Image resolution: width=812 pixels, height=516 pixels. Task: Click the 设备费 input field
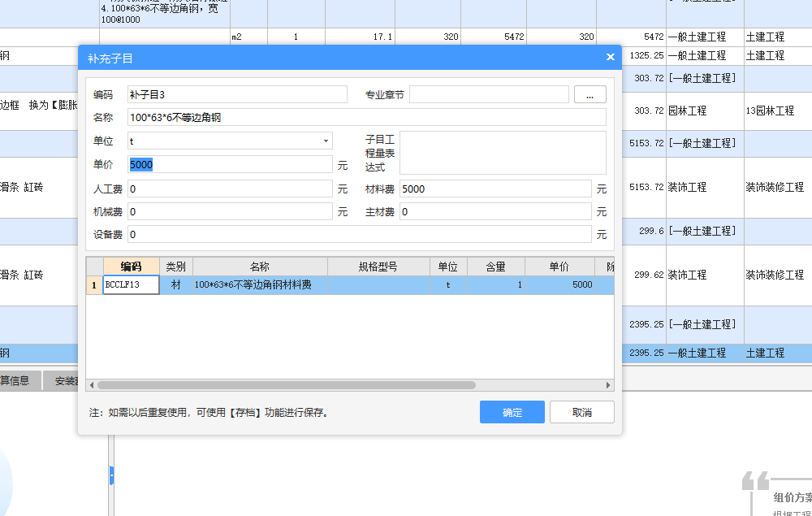tap(360, 234)
